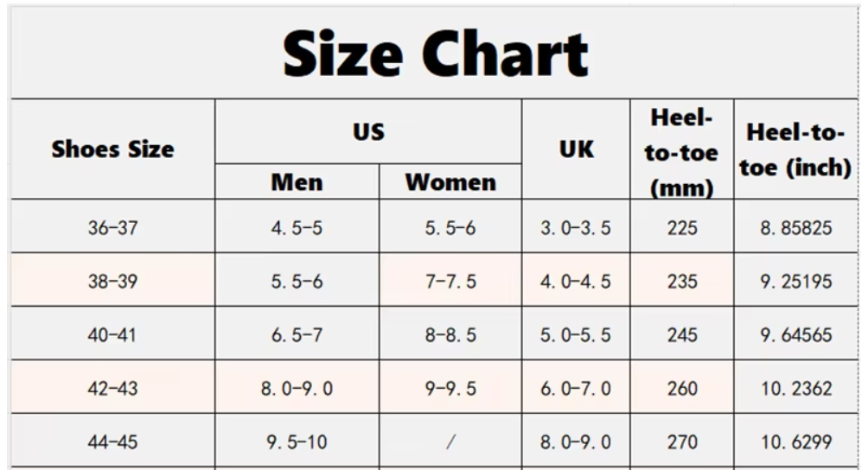Screen dimensions: 868x470
Task: Select the 10.6299 inch value cell
Action: point(797,442)
